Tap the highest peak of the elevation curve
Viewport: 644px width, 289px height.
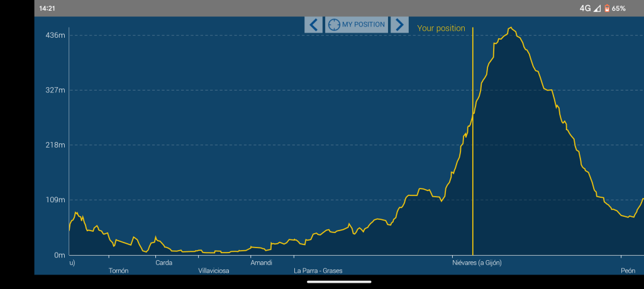point(511,28)
